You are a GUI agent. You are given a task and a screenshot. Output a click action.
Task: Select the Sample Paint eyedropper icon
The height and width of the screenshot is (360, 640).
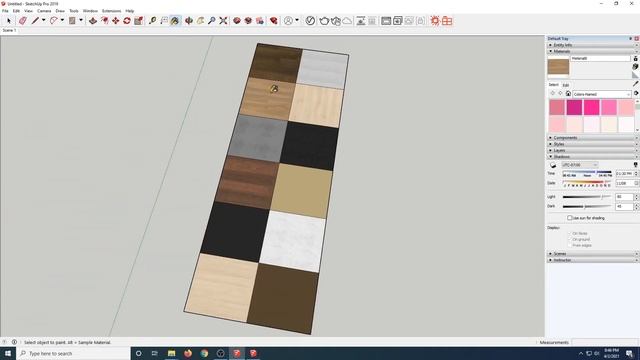[636, 84]
